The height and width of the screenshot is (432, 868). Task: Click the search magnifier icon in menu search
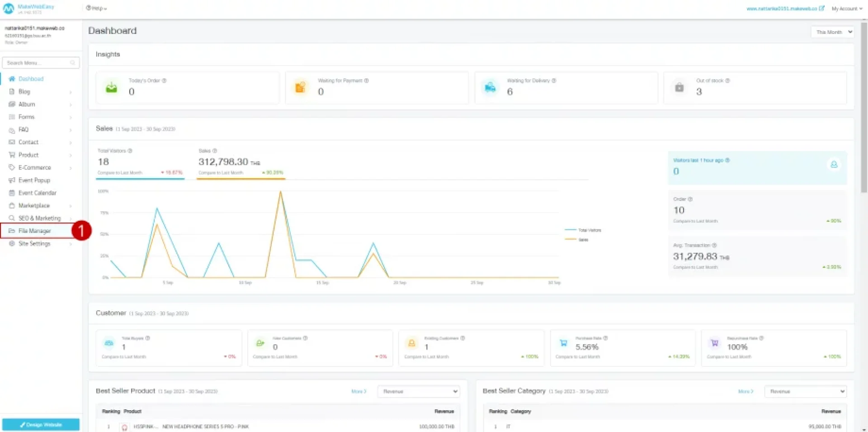tap(73, 63)
